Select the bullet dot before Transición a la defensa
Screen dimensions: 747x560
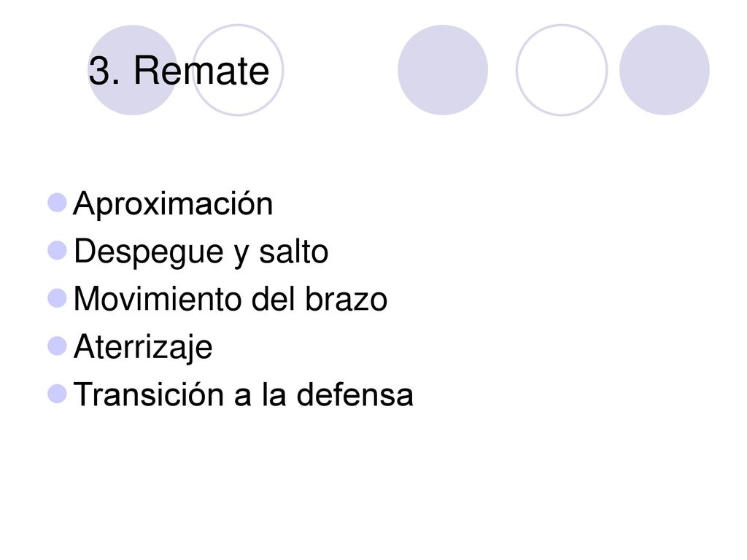click(57, 394)
